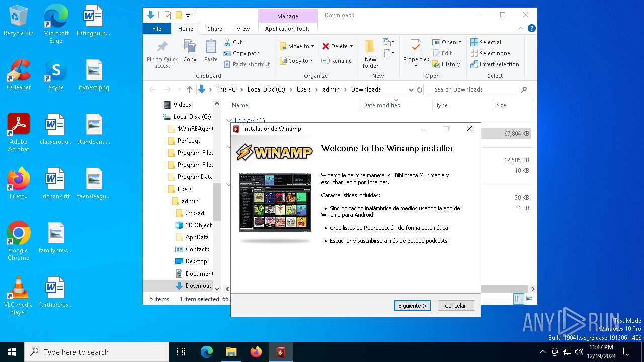
Task: Click Select none
Action: [491, 53]
